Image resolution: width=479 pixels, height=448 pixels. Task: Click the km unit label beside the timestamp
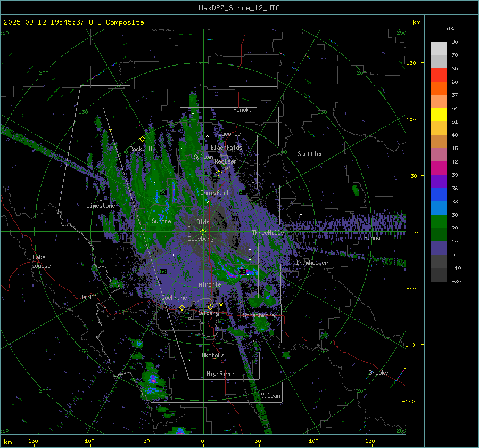tap(416, 22)
